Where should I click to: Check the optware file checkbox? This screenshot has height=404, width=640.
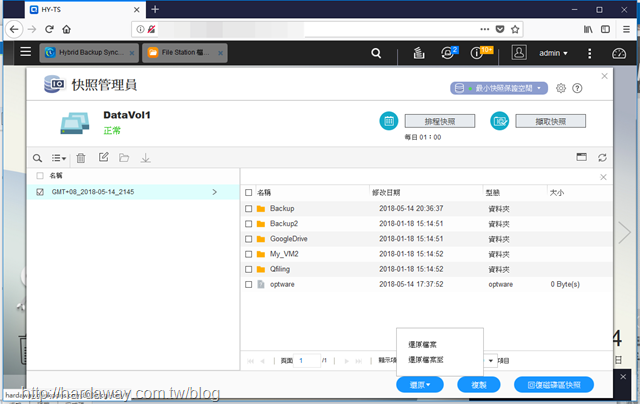tap(249, 284)
